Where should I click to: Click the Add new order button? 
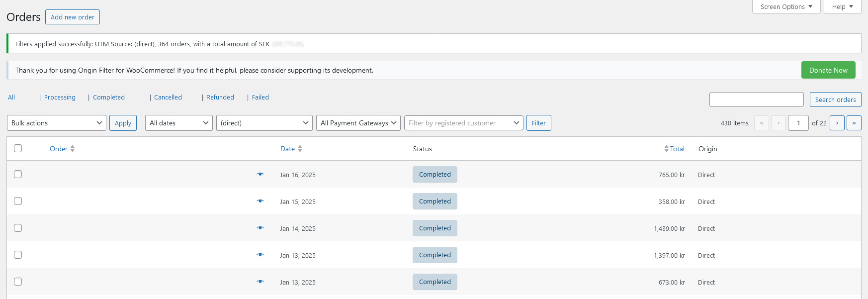point(73,17)
